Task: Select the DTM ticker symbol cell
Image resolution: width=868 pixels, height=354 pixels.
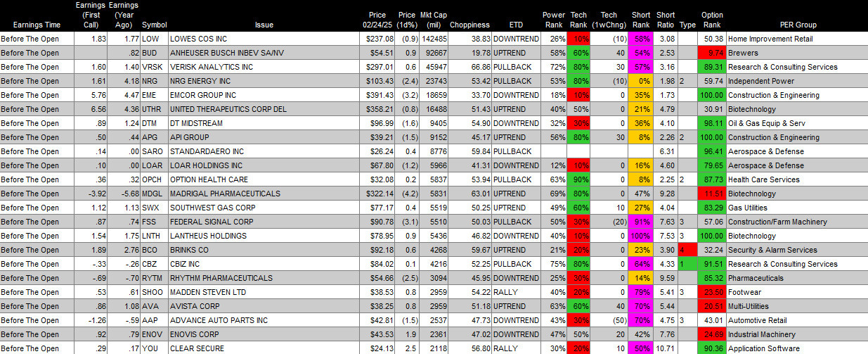Action: [x=154, y=123]
